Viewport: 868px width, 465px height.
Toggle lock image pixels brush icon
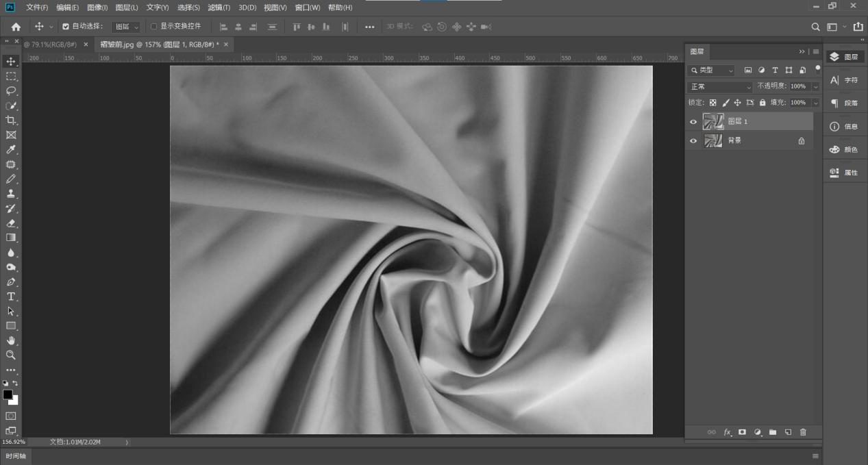point(726,103)
